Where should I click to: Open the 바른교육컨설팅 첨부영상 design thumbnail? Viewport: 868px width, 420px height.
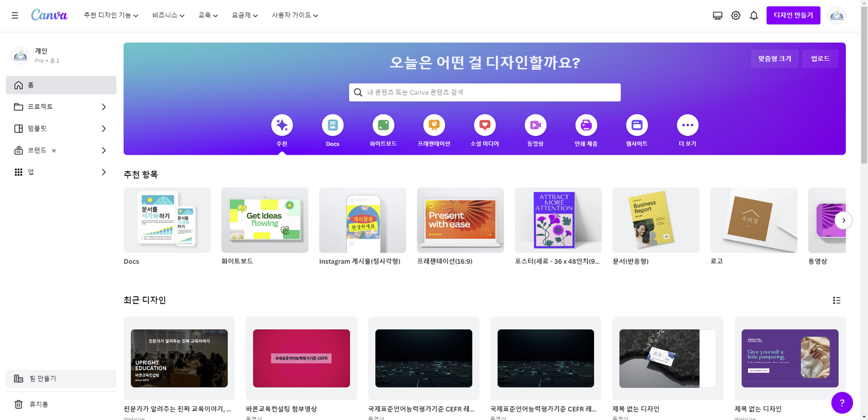pos(301,358)
